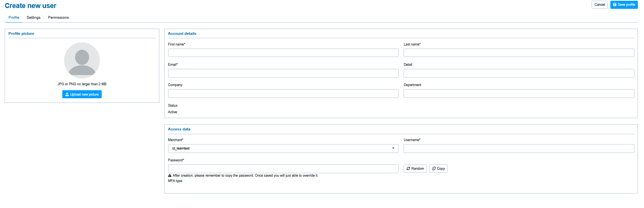Image resolution: width=644 pixels, height=208 pixels.
Task: Click the Merchant dropdown arrow
Action: (393, 148)
